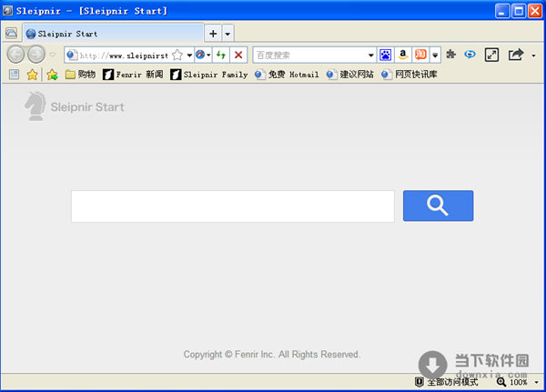Image resolution: width=546 pixels, height=392 pixels.
Task: Expand the new tab dropdown arrow
Action: tap(227, 34)
